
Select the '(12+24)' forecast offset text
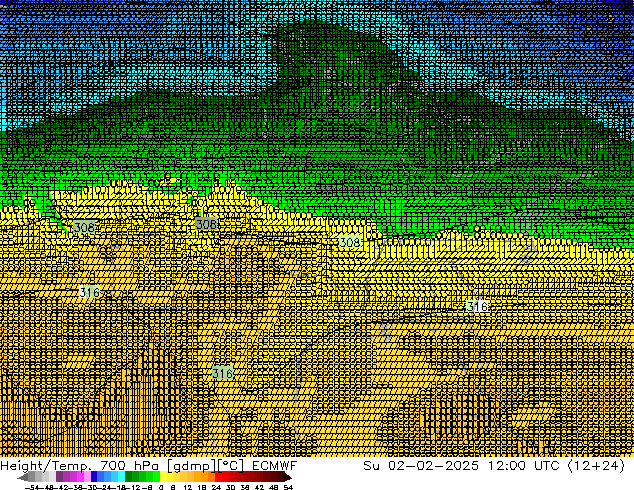coord(596,466)
